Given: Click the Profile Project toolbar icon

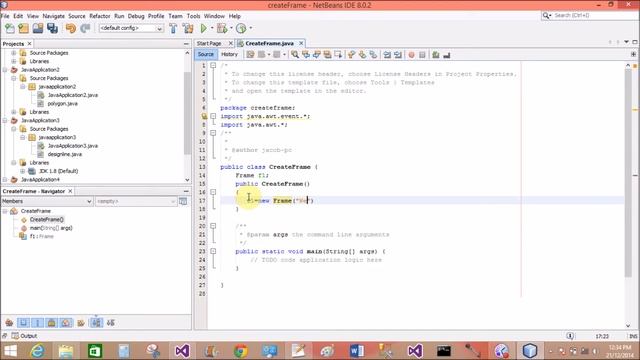Looking at the screenshot, I should click(241, 28).
